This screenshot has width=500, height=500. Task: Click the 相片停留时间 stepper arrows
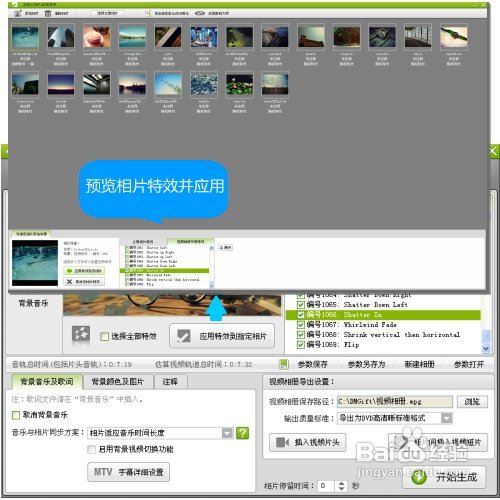point(341,486)
